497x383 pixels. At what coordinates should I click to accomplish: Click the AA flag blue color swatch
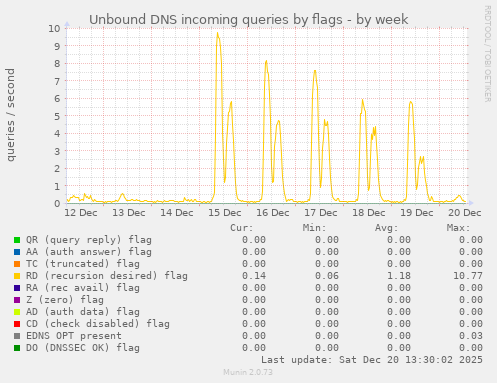coord(17,252)
